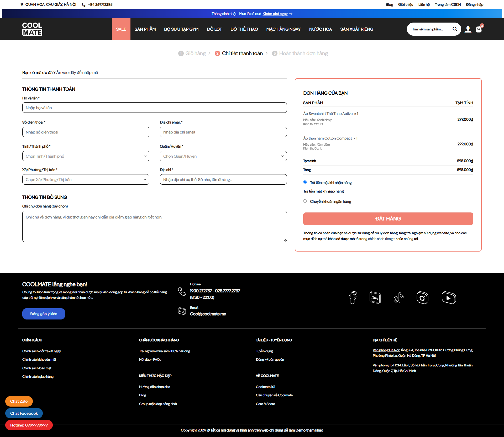Viewport: 504px width, 437px height.
Task: Click the hotline phone icon in footer
Action: (182, 291)
